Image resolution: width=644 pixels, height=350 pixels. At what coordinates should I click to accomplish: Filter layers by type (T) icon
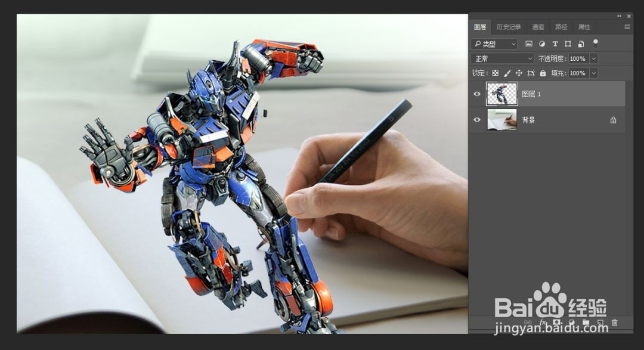coord(555,44)
